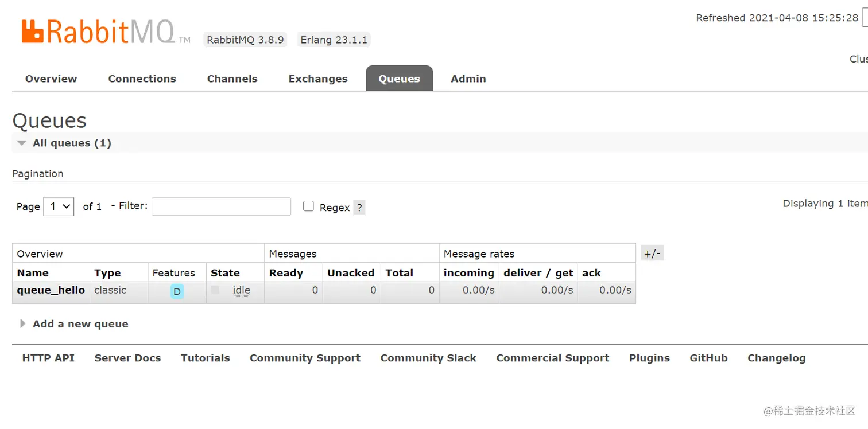Screen dimensions: 868x429
Task: Open the Plugins footer link
Action: coord(649,358)
